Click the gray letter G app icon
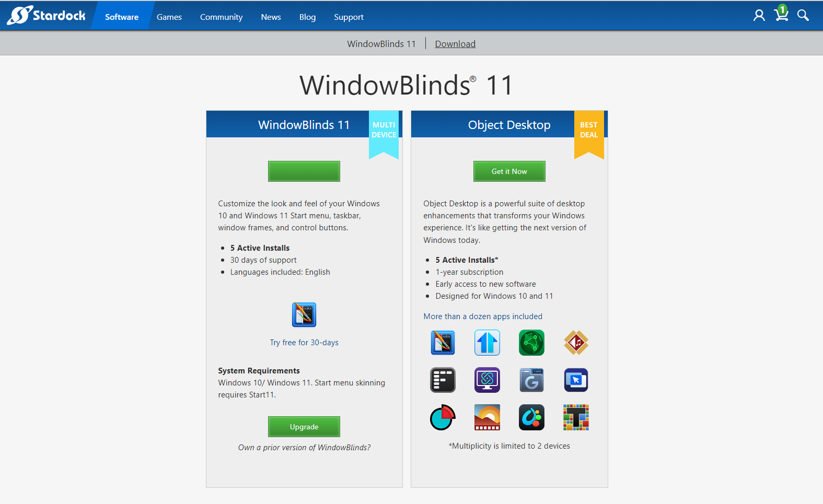Viewport: 823px width, 504px height. 532,380
